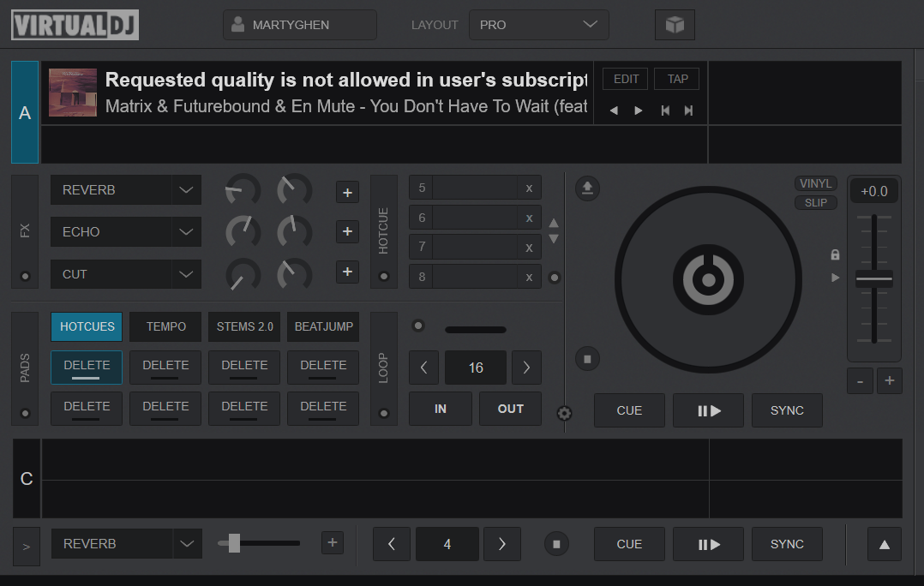Toggle the HOTCUE panel dot indicator
Screen dimensions: 924x586
384,276
